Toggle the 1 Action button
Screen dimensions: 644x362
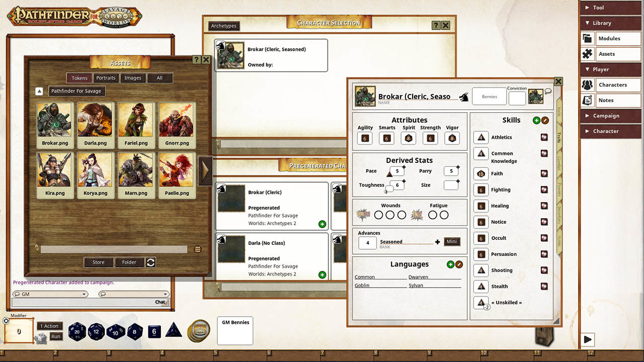click(49, 326)
